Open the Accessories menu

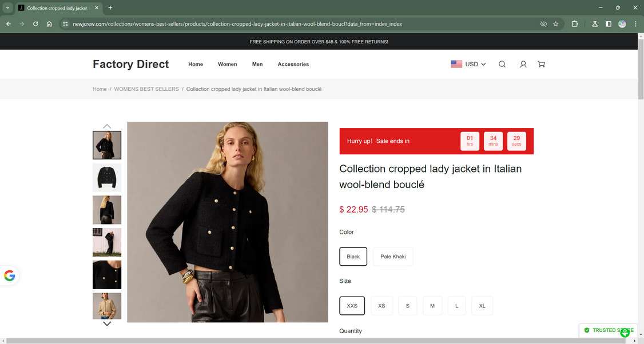(293, 64)
